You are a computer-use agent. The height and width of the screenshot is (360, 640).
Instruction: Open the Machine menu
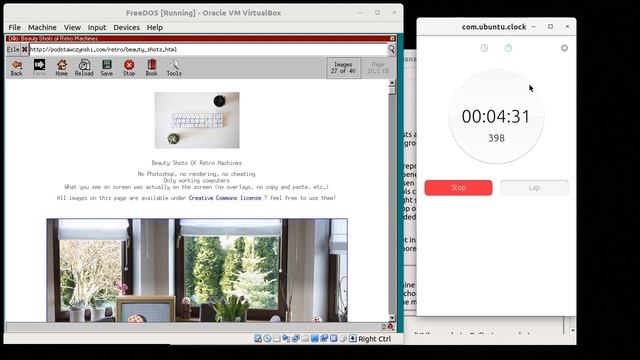pos(42,27)
